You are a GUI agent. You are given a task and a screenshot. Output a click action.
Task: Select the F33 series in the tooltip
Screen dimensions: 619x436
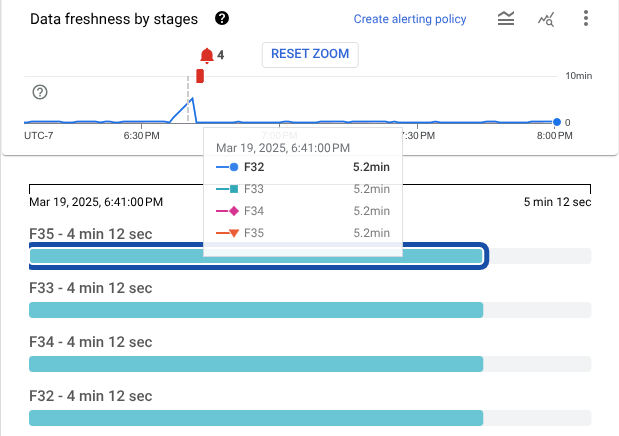coord(253,189)
